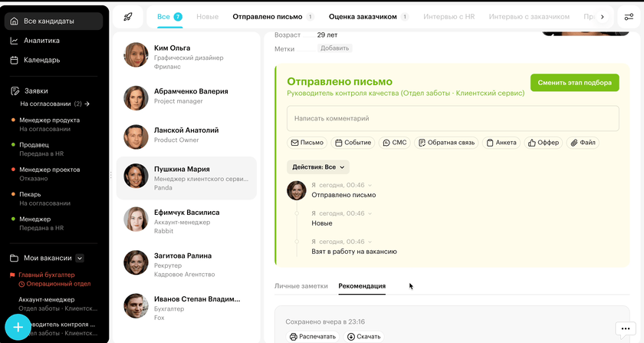Click the Написать комментарий input field
Screen dimensions: 644x343
pos(452,119)
